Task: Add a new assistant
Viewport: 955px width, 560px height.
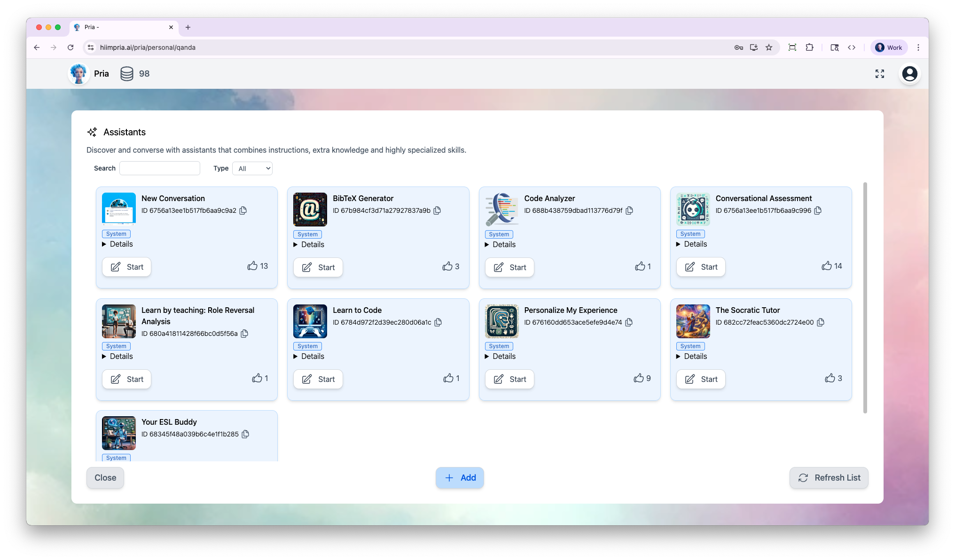Action: click(x=460, y=477)
